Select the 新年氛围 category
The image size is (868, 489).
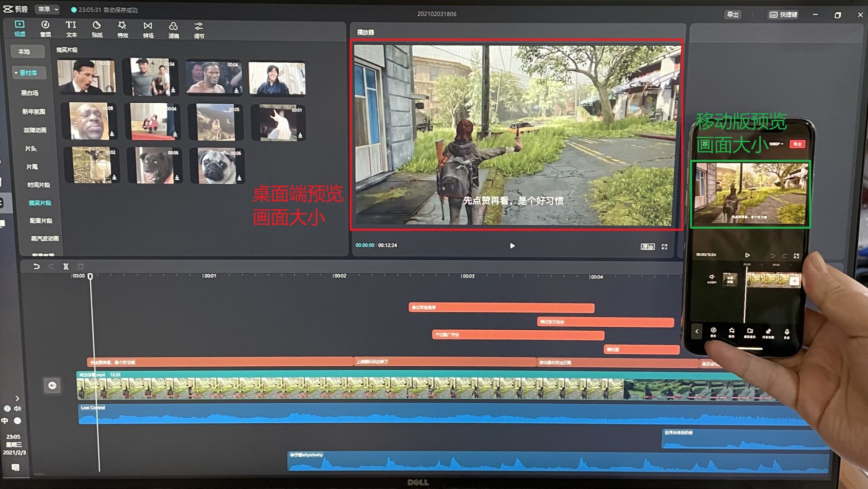pyautogui.click(x=33, y=111)
